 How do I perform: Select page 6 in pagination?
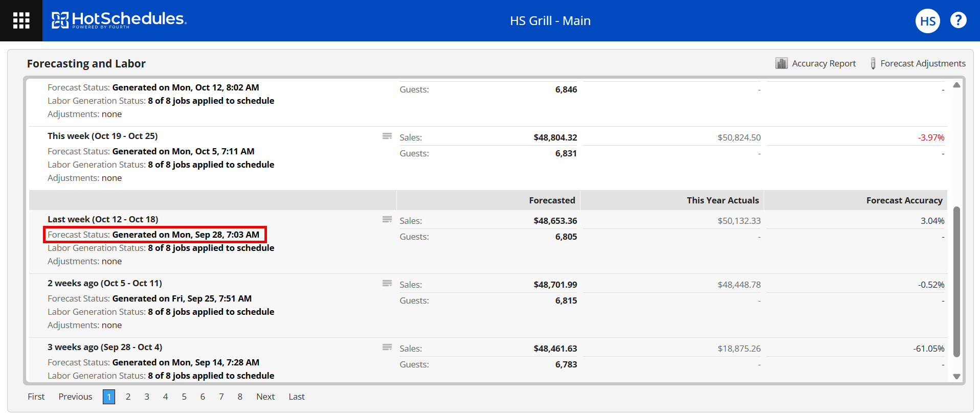(203, 397)
